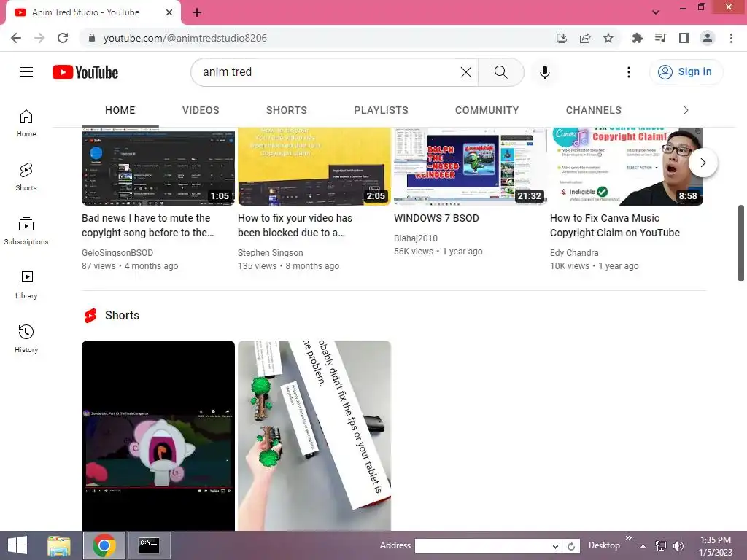
Task: Reload the page
Action: click(63, 38)
